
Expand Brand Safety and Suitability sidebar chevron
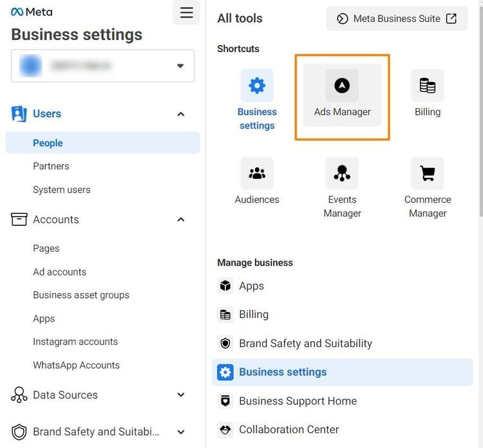coord(181,432)
